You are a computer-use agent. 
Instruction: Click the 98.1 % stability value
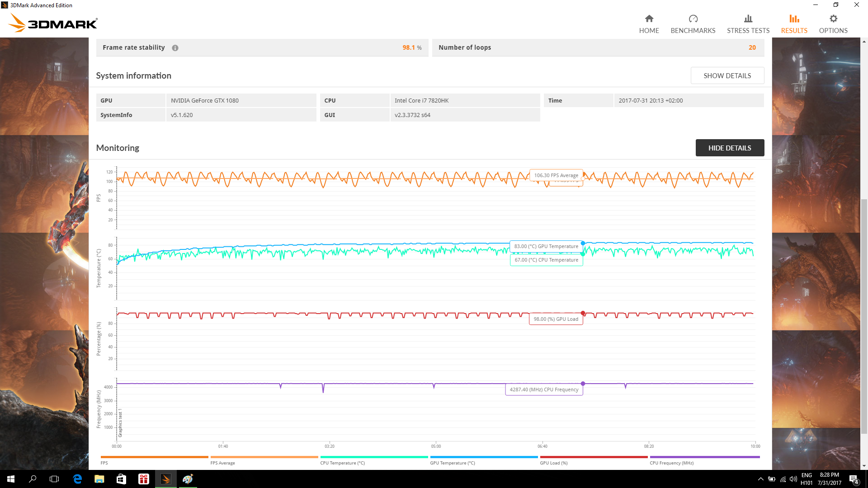click(x=412, y=47)
